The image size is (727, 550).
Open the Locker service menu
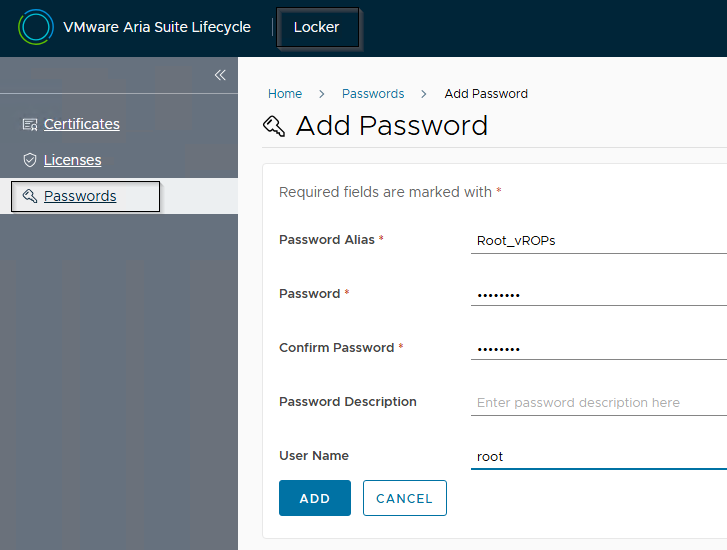318,27
